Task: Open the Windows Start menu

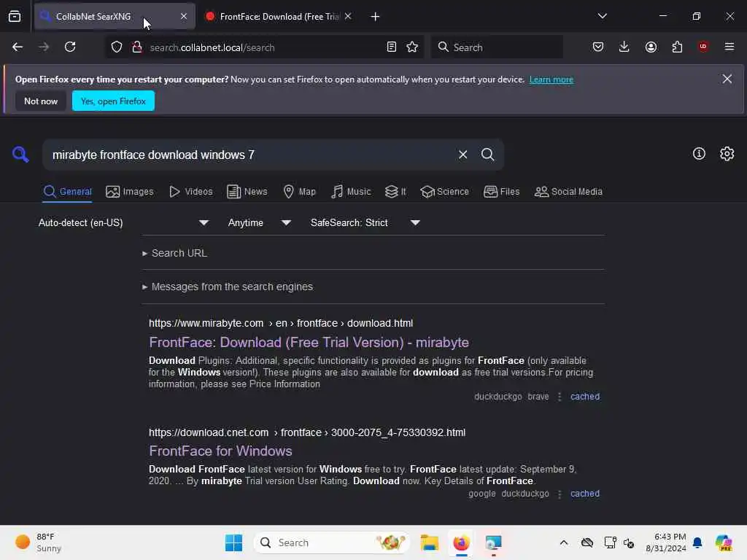Action: click(x=233, y=542)
